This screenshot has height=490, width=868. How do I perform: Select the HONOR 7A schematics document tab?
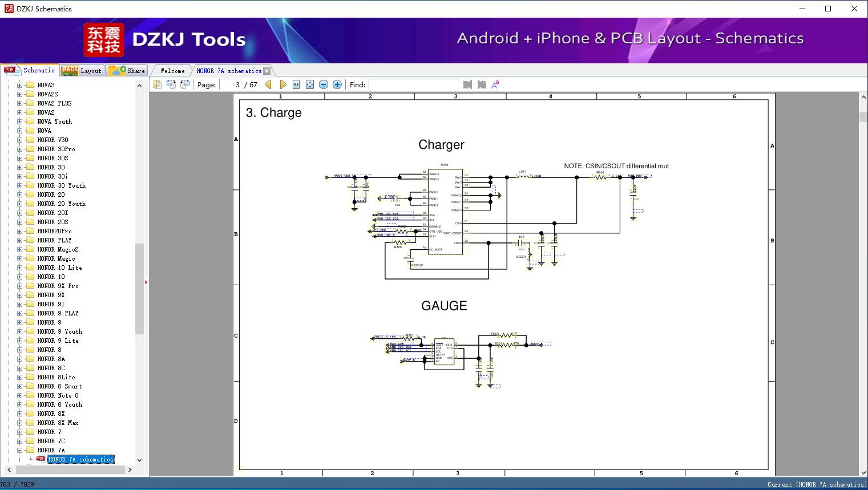(x=229, y=71)
